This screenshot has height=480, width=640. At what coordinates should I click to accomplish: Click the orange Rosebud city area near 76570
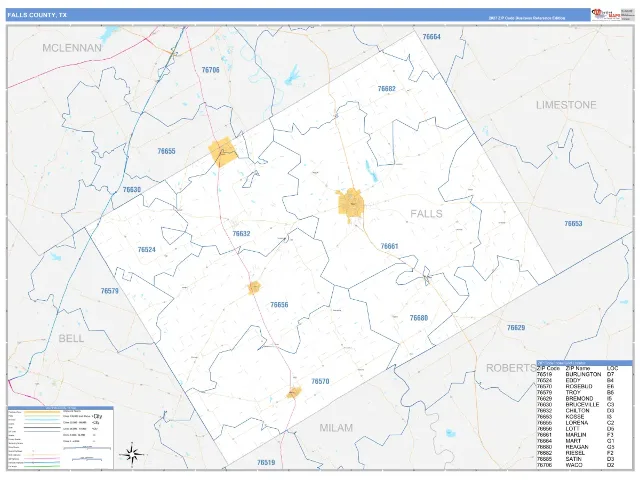pyautogui.click(x=294, y=392)
